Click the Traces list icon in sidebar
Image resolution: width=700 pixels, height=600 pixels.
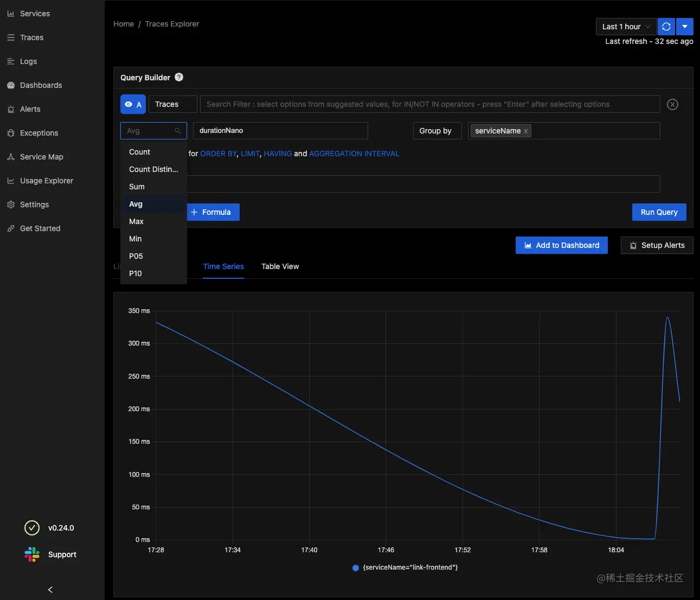11,37
